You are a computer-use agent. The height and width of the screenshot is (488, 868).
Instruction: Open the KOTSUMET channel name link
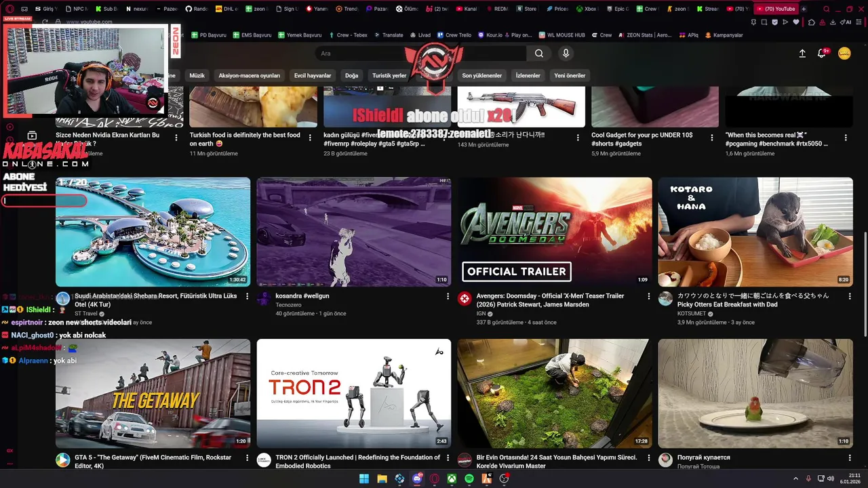692,314
